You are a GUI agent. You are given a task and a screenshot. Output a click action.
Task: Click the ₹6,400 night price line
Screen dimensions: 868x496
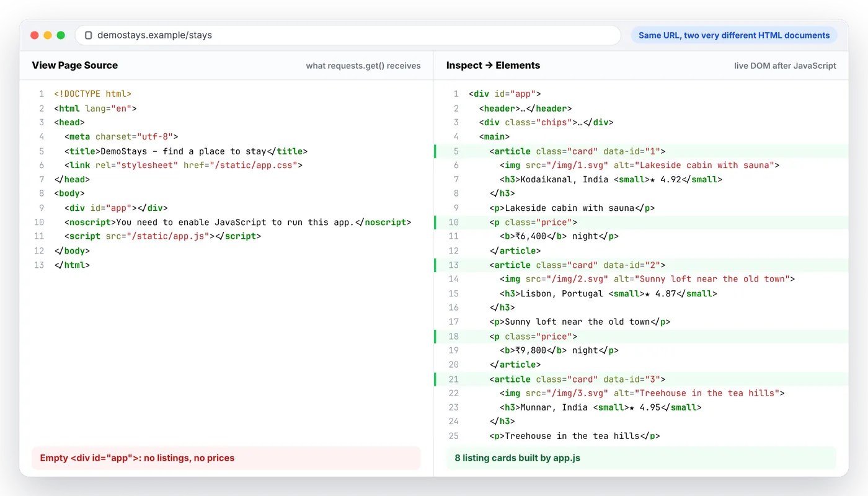[x=559, y=236]
